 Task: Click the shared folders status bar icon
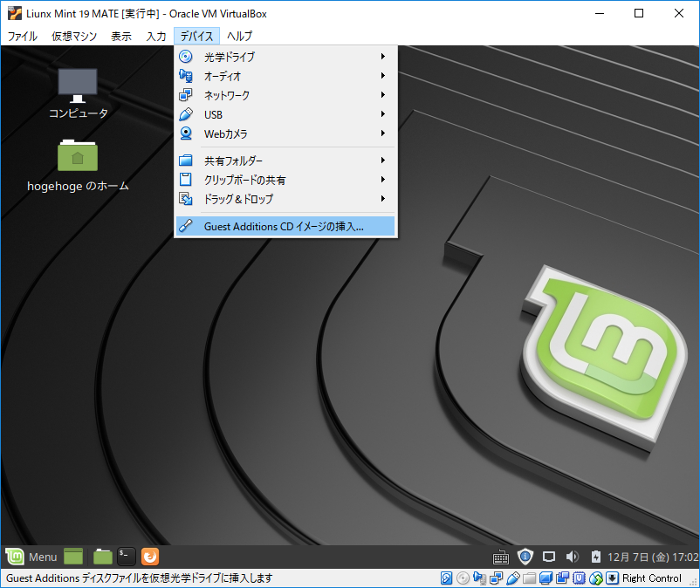(x=530, y=578)
